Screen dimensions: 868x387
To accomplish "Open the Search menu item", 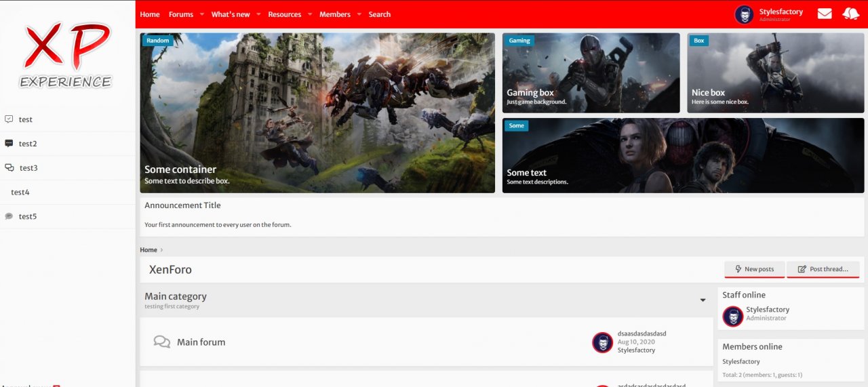I will pos(379,14).
